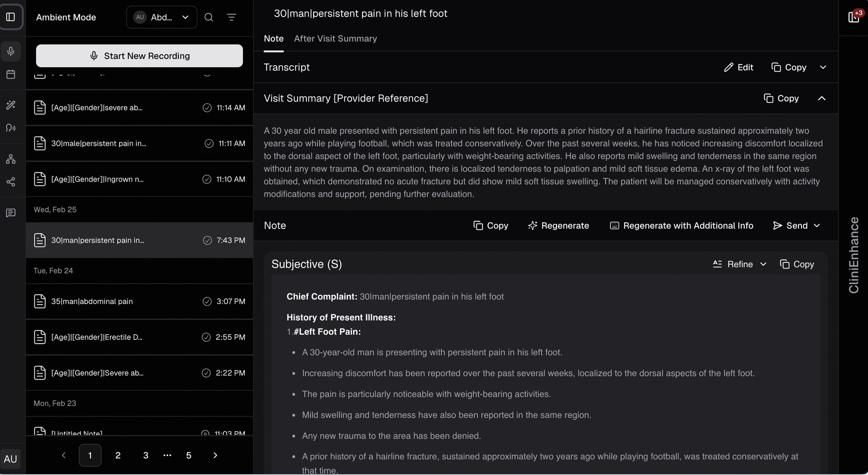Screen dimensions: 868x475
Task: Go to next page of recordings
Action: [215, 455]
